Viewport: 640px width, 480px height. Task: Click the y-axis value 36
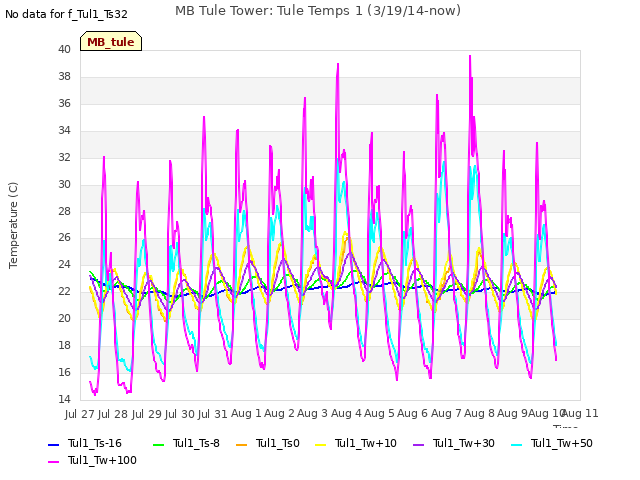(x=64, y=103)
